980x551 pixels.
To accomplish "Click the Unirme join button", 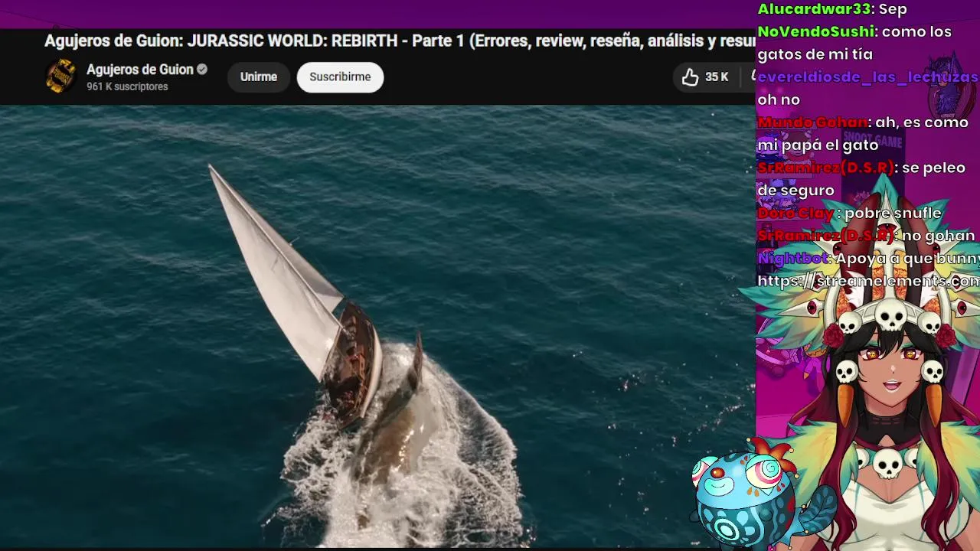I will point(259,77).
